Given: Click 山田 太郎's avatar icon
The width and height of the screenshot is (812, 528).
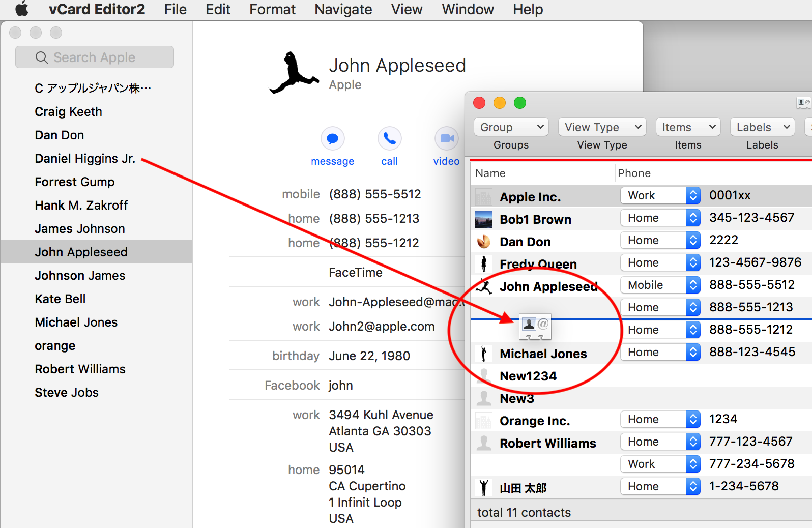Looking at the screenshot, I should [483, 488].
